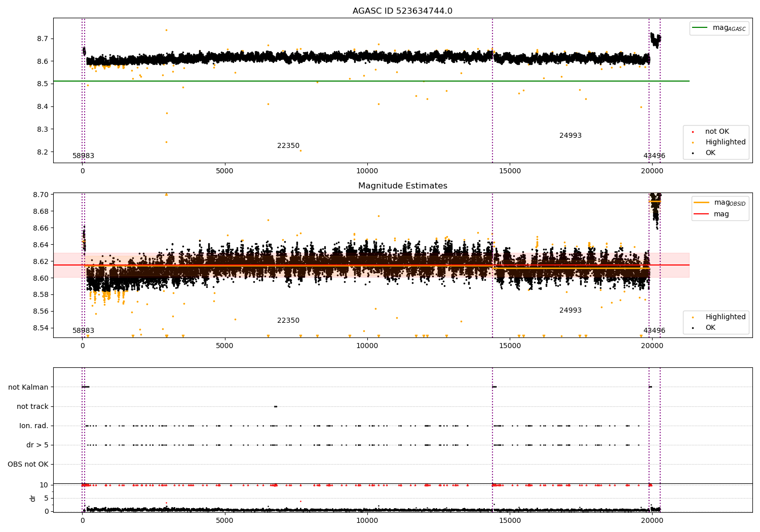
Task: Click the 15000 x-tick under the bottom plot
Action: pos(510,520)
